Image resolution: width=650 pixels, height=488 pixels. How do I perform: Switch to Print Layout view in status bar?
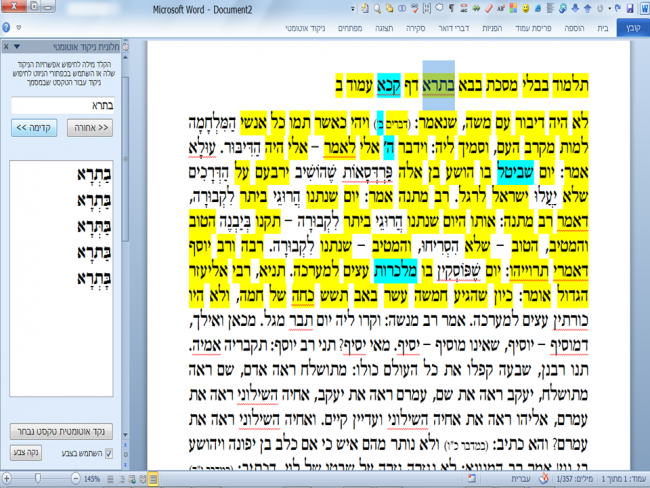point(153,479)
